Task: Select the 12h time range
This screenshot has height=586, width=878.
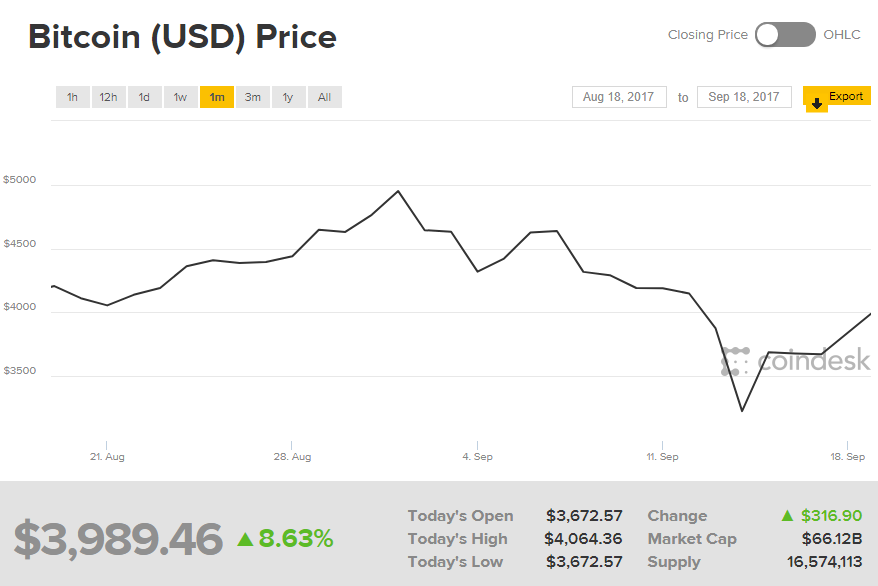Action: click(x=108, y=97)
